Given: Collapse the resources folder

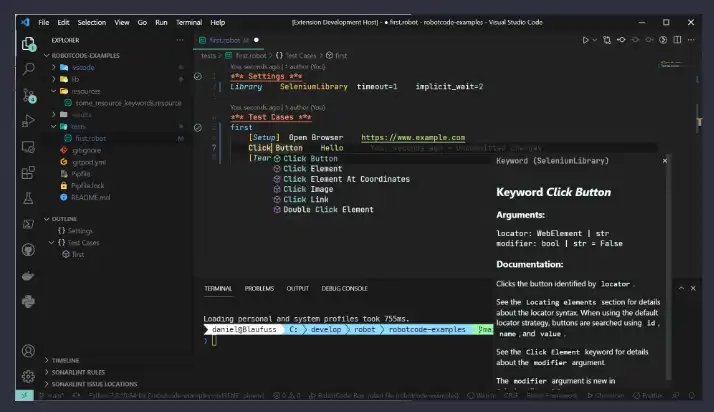Looking at the screenshot, I should (x=54, y=91).
